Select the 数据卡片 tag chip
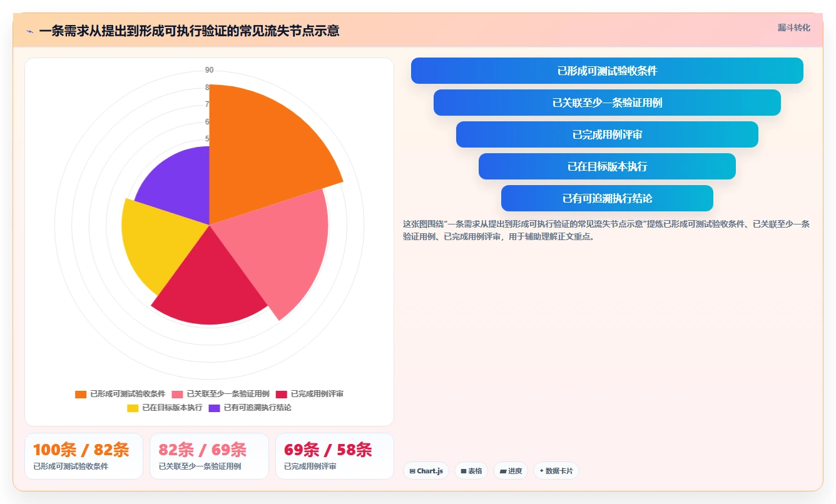This screenshot has height=504, width=836. [x=556, y=471]
